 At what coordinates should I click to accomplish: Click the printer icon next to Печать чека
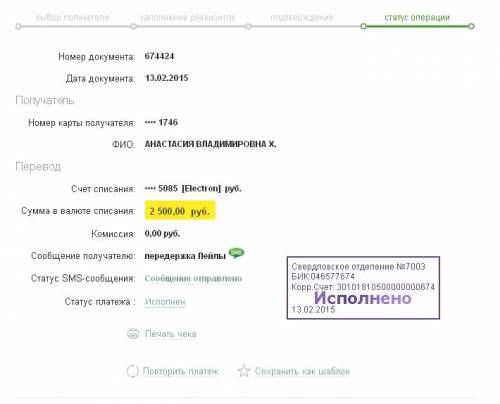[x=133, y=334]
